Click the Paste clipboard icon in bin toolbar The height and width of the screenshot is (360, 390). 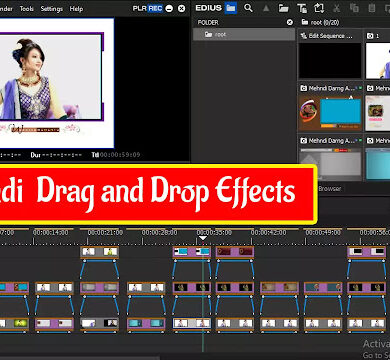(372, 8)
